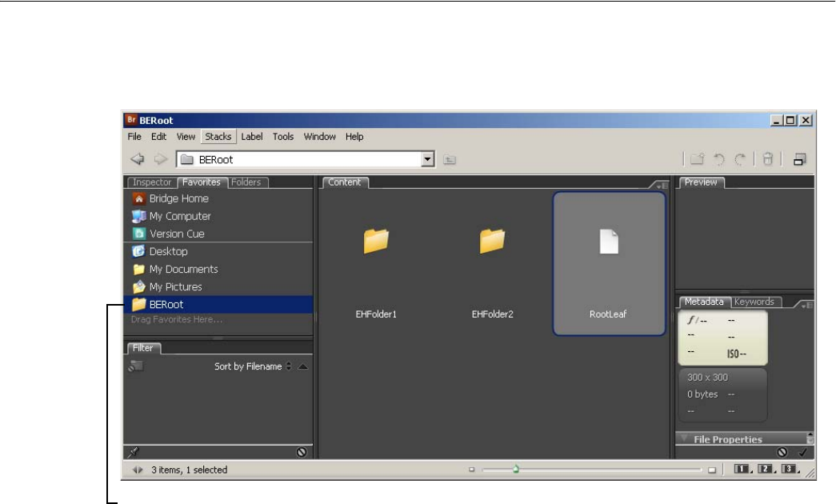Select BERoot in Favorites
This screenshot has width=836, height=504.
coord(218,304)
